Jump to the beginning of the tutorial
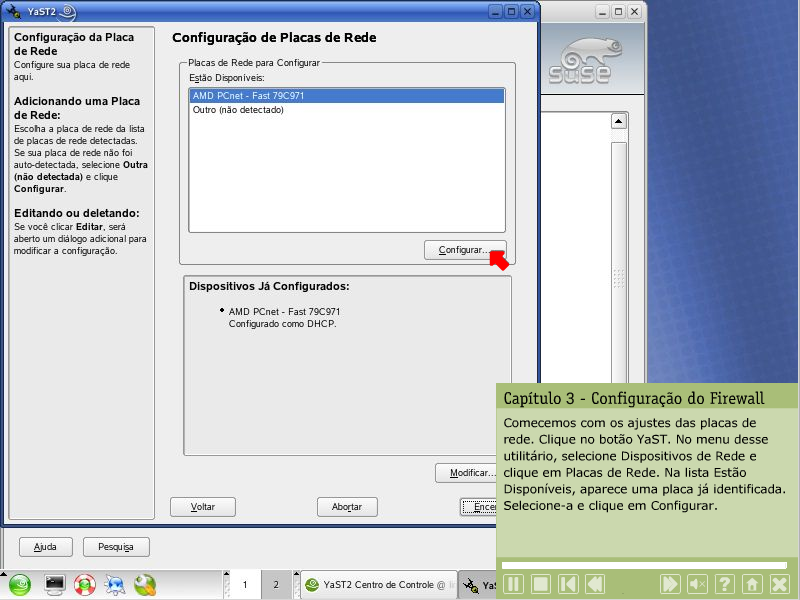800x600 pixels. pyautogui.click(x=568, y=584)
